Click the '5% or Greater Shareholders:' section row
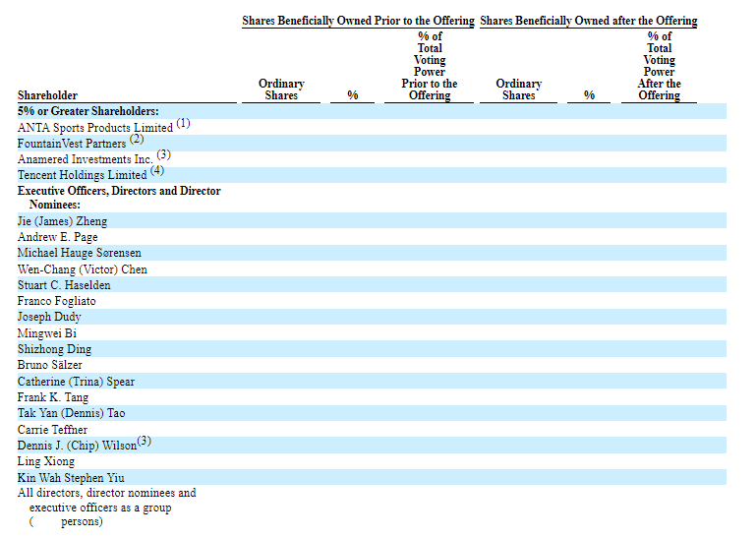Screen dimensions: 756x538 (x=88, y=111)
